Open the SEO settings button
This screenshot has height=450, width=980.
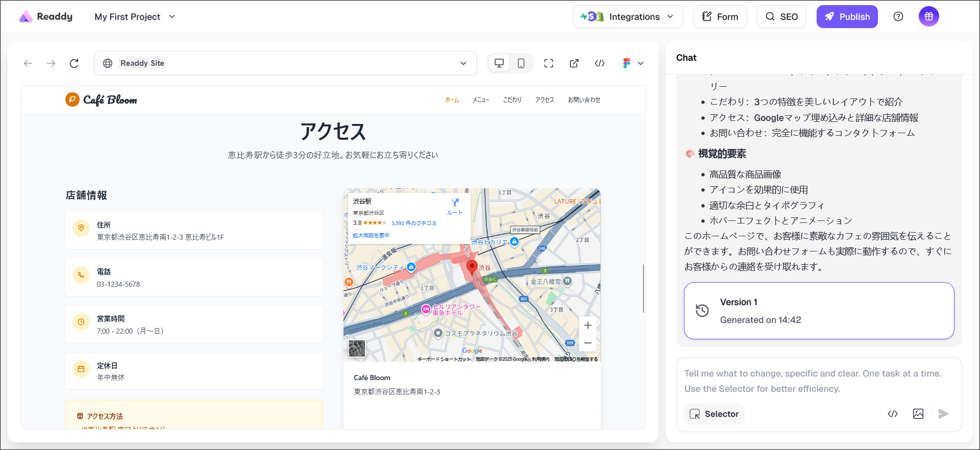coord(781,17)
